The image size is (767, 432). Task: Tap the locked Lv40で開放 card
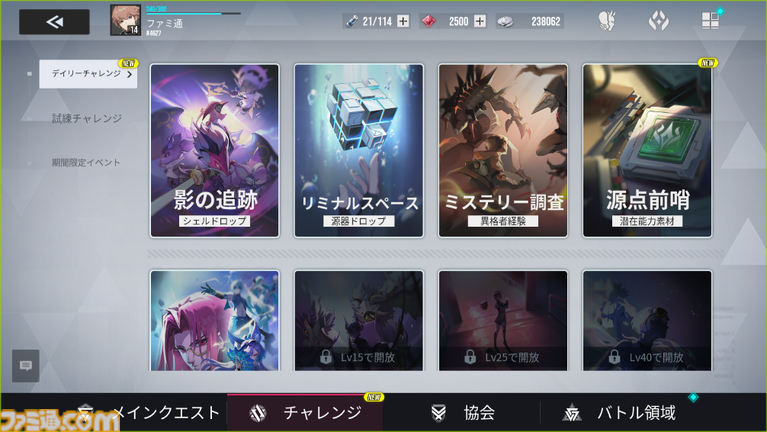point(647,320)
